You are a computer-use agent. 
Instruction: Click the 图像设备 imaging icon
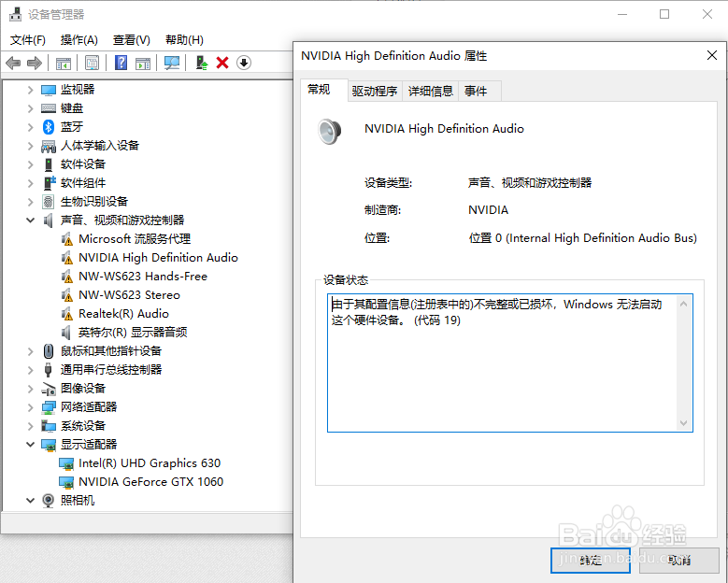49,389
